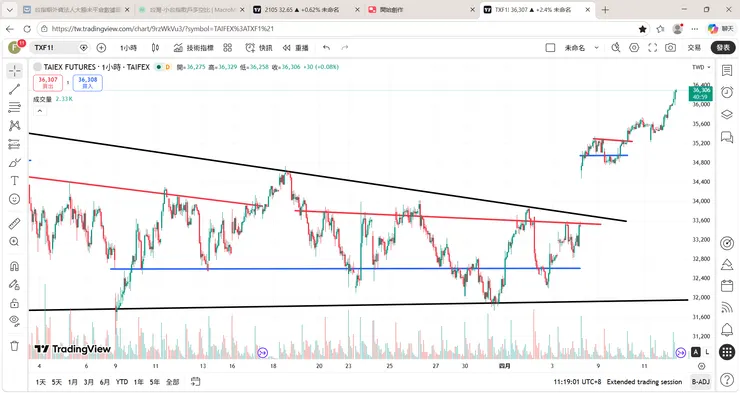Open the Fibonacci and Gann tools
This screenshot has height=393, width=740.
[x=15, y=108]
